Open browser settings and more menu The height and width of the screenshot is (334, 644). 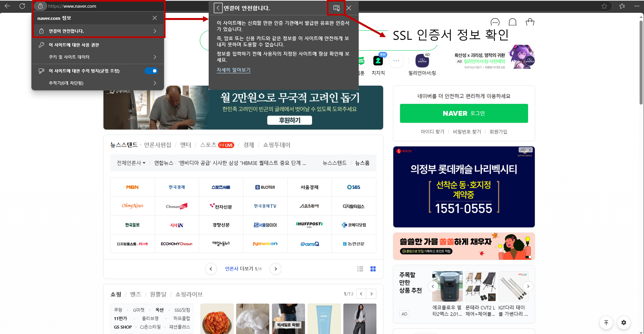637,6
